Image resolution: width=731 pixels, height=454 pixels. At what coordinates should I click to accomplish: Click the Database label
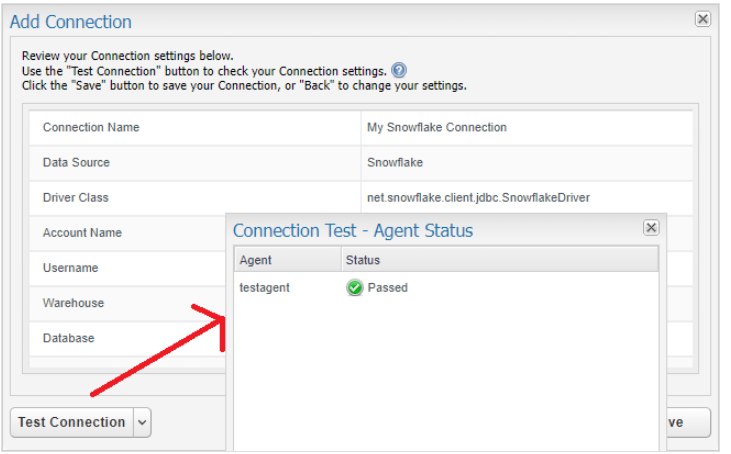pos(69,338)
